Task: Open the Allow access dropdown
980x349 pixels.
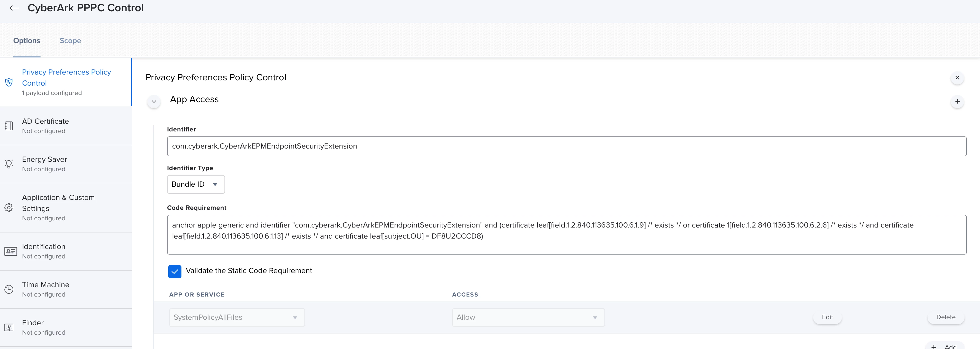Action: [528, 317]
